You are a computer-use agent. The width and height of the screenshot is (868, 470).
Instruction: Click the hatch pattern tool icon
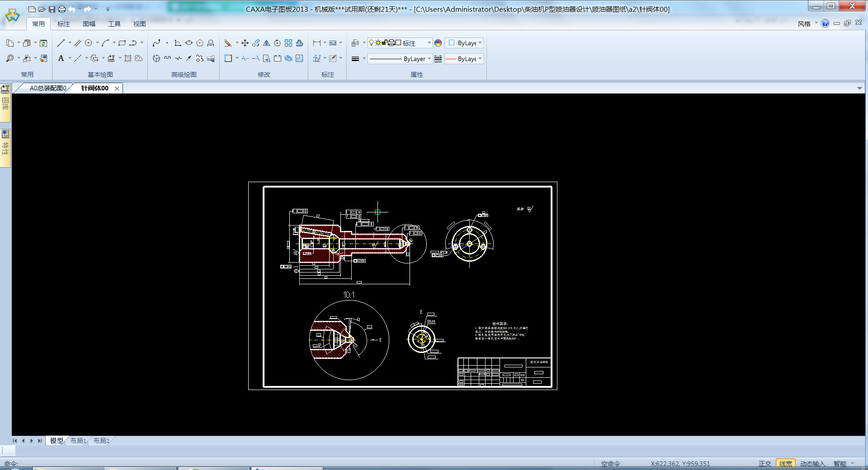(x=128, y=58)
